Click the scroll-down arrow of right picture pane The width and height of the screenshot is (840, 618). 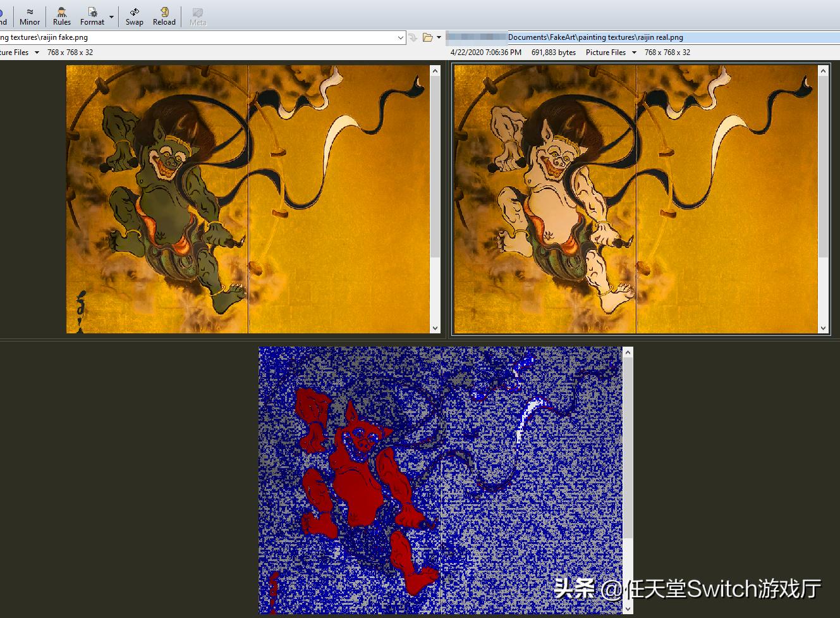(823, 328)
